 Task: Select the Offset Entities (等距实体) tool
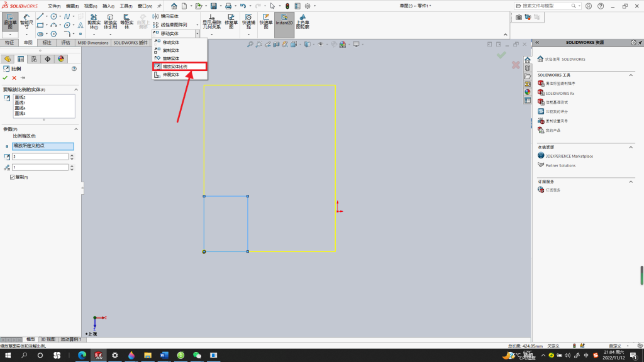[126, 22]
